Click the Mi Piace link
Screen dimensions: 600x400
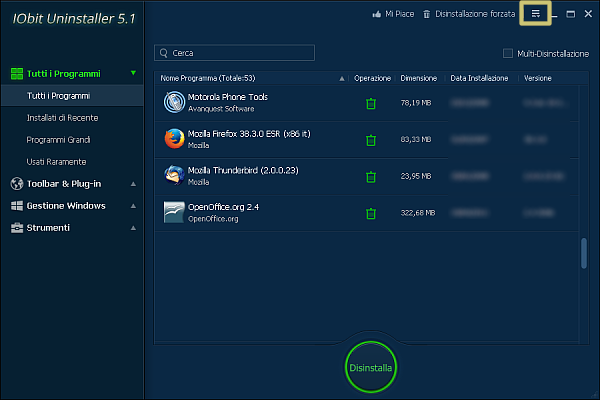(399, 14)
